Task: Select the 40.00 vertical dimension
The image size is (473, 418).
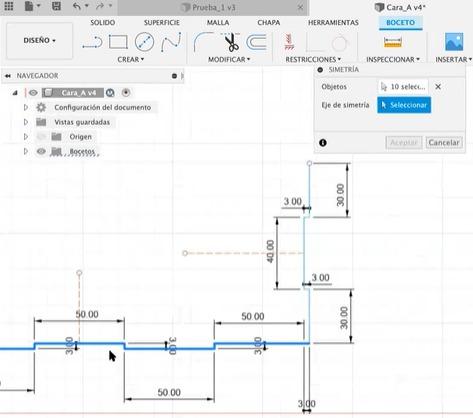Action: pyautogui.click(x=270, y=251)
